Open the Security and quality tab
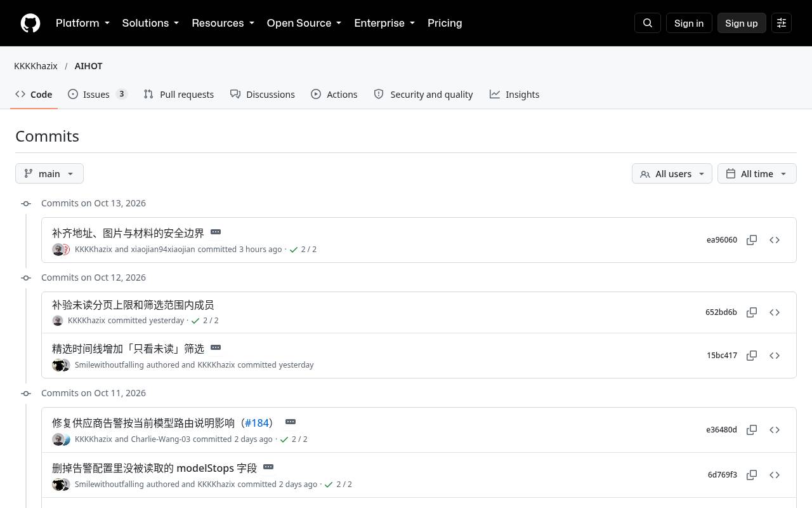 point(423,94)
